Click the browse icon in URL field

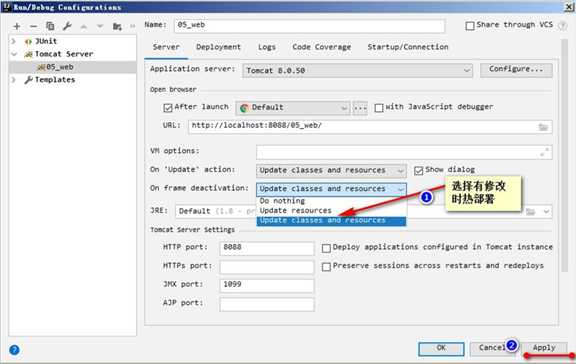[x=543, y=127]
